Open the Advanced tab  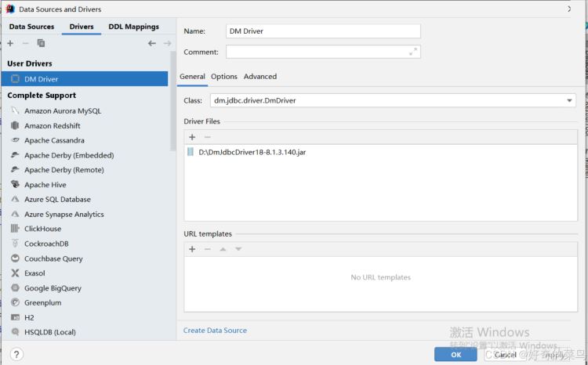click(x=260, y=77)
